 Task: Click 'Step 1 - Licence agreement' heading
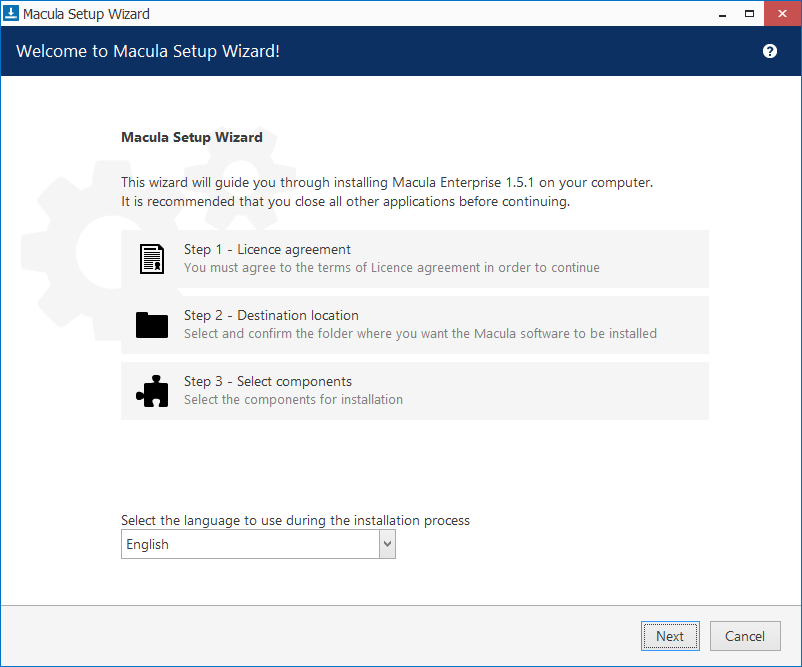267,250
